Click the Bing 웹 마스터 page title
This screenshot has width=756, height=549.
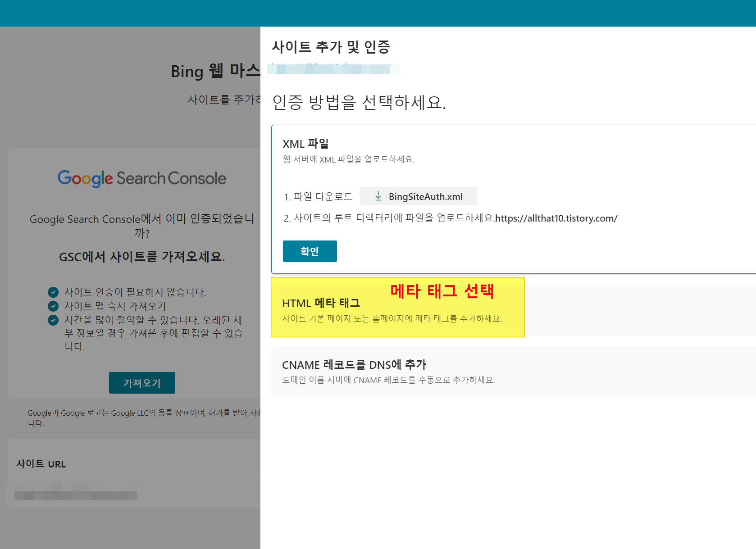coord(215,71)
